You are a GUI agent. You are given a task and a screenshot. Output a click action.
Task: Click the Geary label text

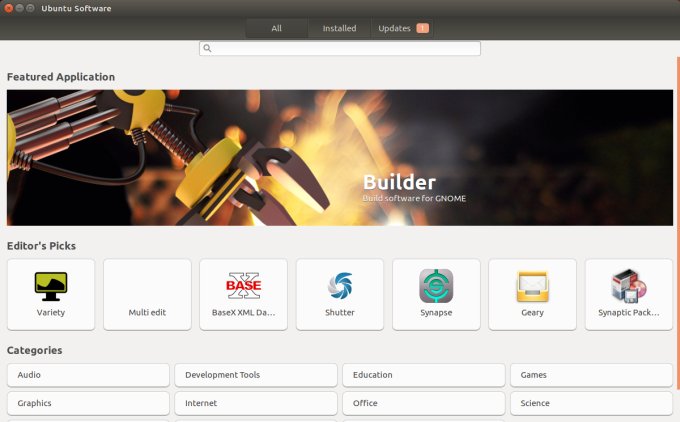coord(532,313)
